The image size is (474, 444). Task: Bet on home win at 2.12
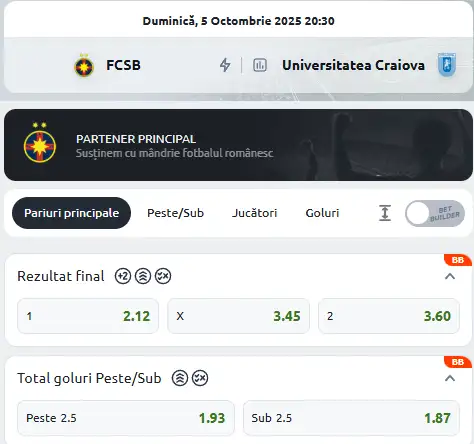click(88, 316)
